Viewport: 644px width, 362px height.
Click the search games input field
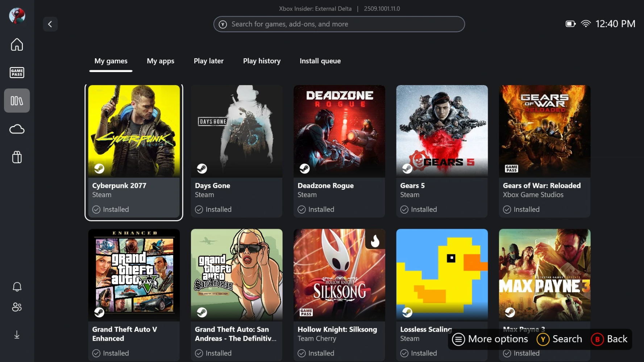coord(339,24)
